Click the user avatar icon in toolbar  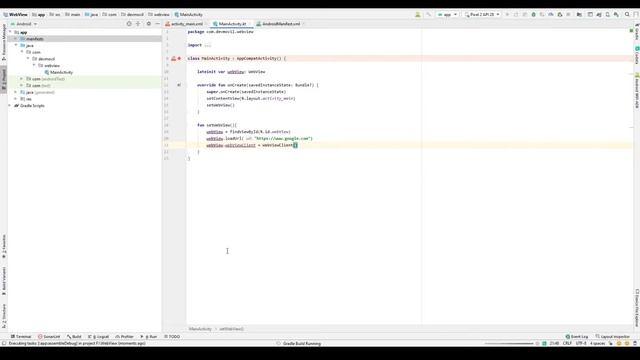pos(418,14)
